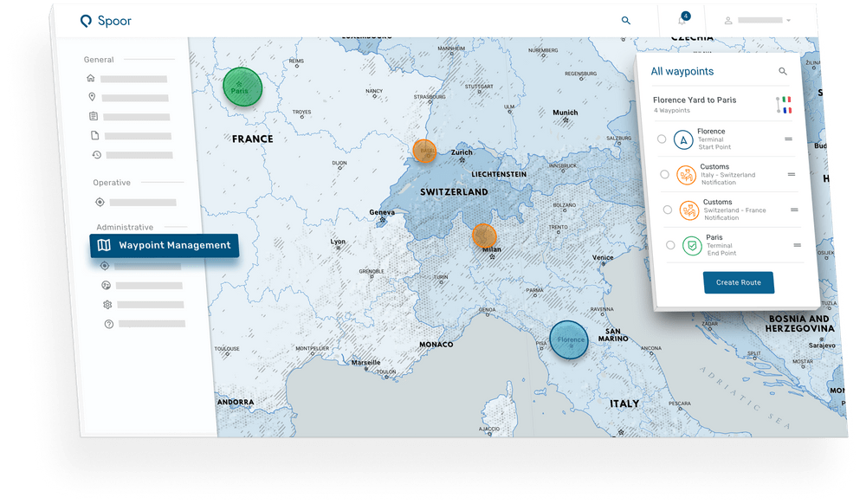Click the Administrative section label
The image size is (866, 504).
coord(125,228)
